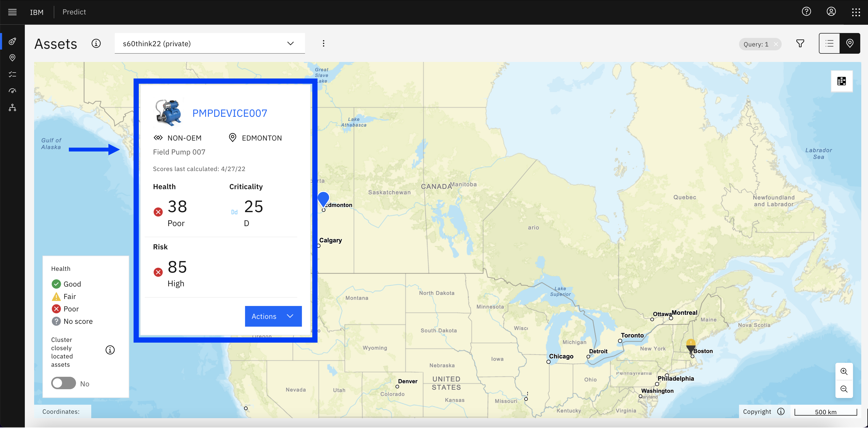This screenshot has height=428, width=868.
Task: Click the Risk score 85
Action: (x=177, y=267)
